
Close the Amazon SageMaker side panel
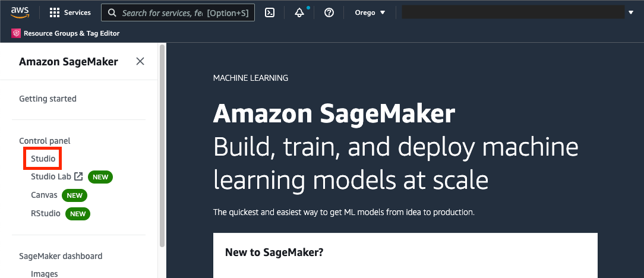coord(140,61)
